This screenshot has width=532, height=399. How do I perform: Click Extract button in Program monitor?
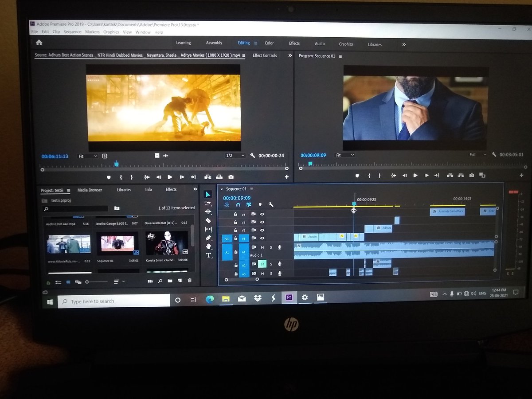point(461,176)
